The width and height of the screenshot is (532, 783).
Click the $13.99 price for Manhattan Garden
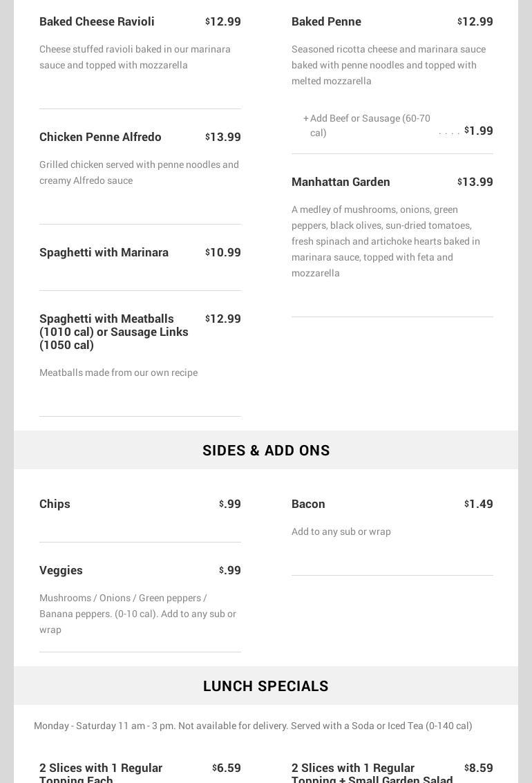point(475,182)
